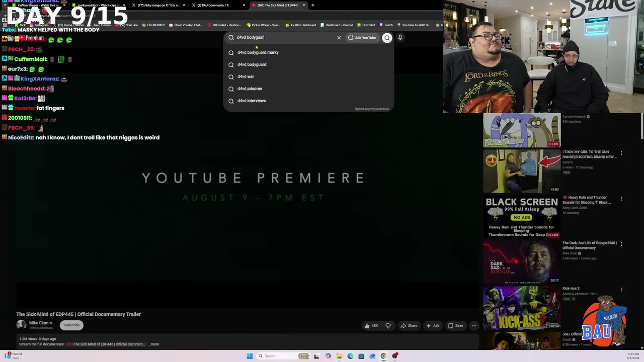Viewport: 644px width, 362px height.
Task: Close 'The Sick Mind of EDP445' tab
Action: 304,5
